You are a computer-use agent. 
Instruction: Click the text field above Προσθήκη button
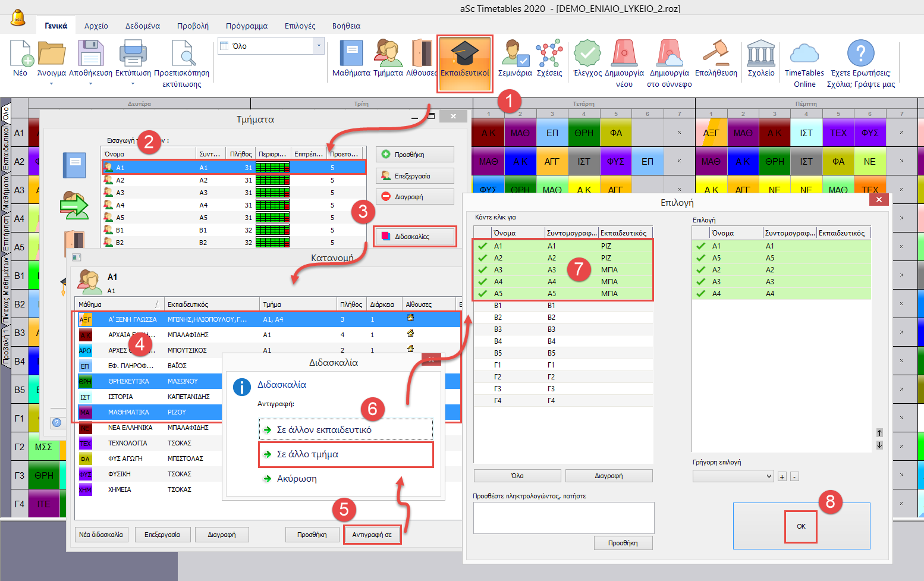(563, 517)
